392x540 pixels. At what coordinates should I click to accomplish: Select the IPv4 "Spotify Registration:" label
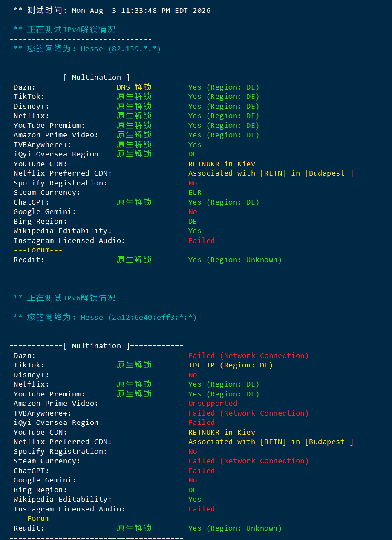click(60, 183)
